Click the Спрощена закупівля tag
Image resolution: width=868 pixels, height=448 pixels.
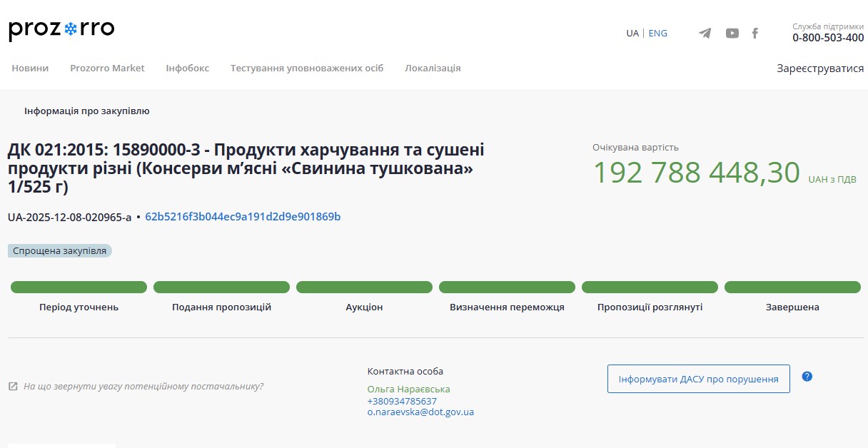(x=60, y=250)
